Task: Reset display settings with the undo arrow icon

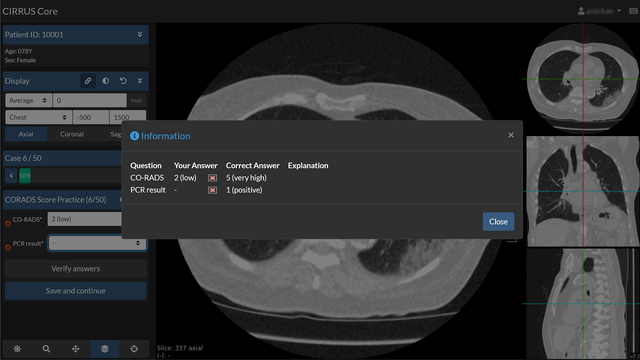Action: pos(123,81)
